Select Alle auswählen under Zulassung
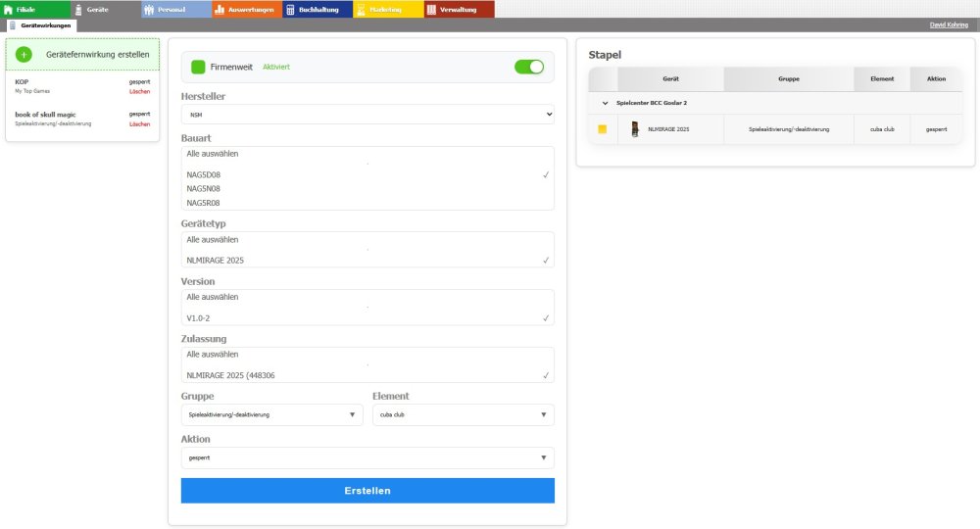Screen dimensions: 980x529 point(367,354)
